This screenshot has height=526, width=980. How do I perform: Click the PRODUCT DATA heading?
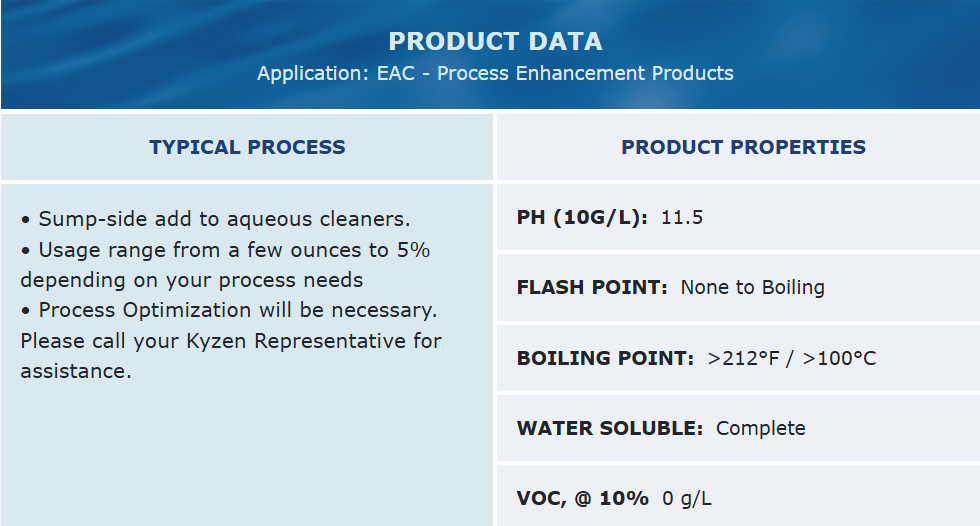(495, 41)
